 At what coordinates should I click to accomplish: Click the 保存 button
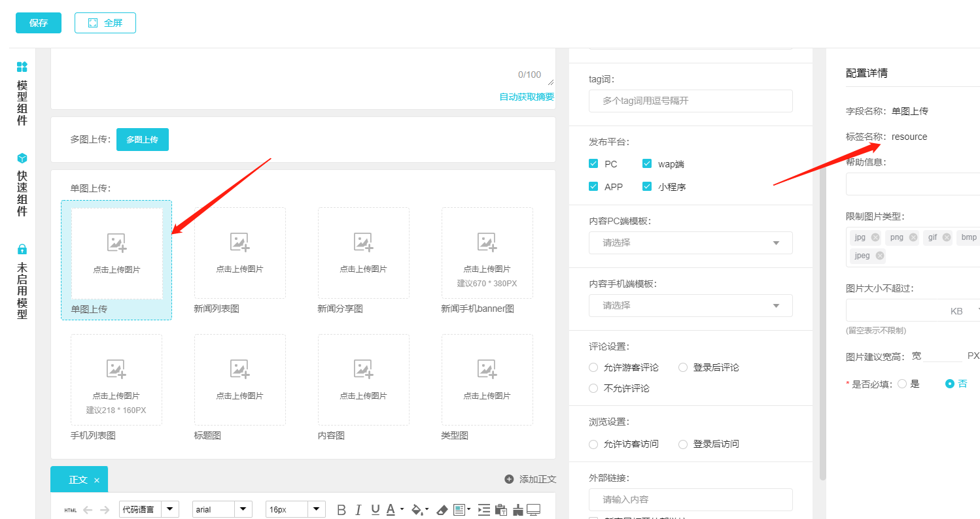click(x=39, y=23)
